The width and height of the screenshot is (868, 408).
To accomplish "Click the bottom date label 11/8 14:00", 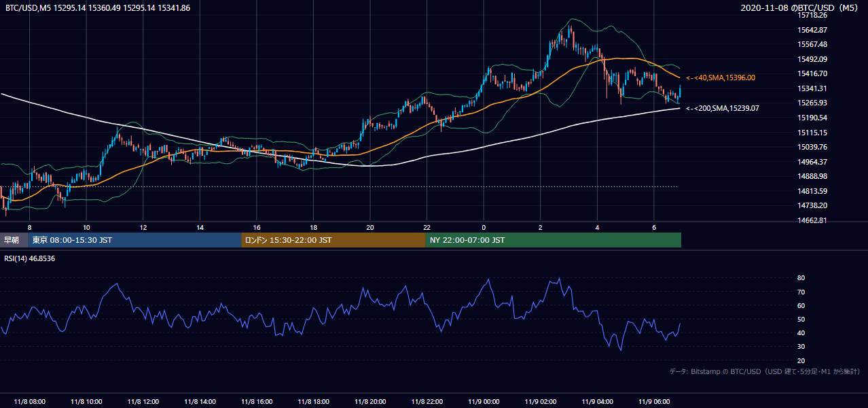I will point(200,402).
